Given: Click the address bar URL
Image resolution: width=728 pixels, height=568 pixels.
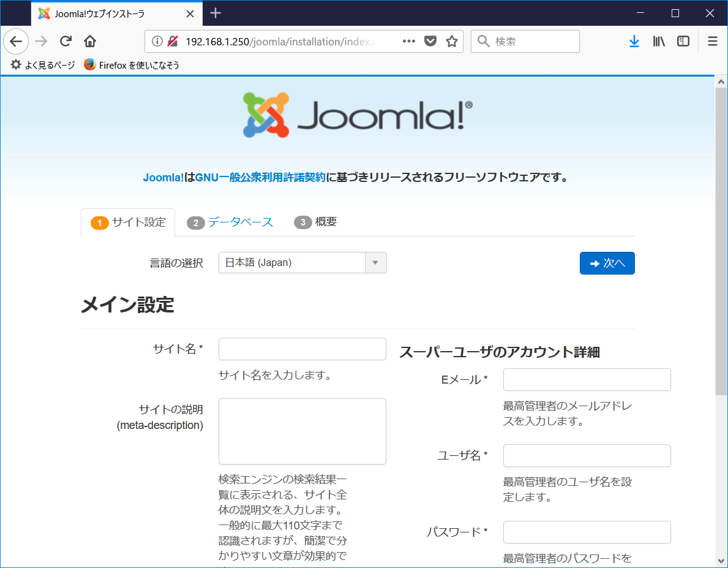Looking at the screenshot, I should (x=280, y=42).
